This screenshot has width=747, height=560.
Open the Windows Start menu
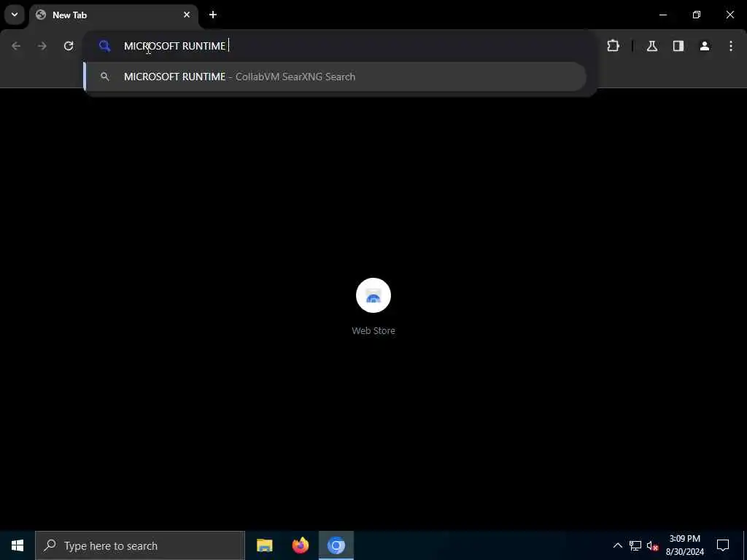coord(18,545)
